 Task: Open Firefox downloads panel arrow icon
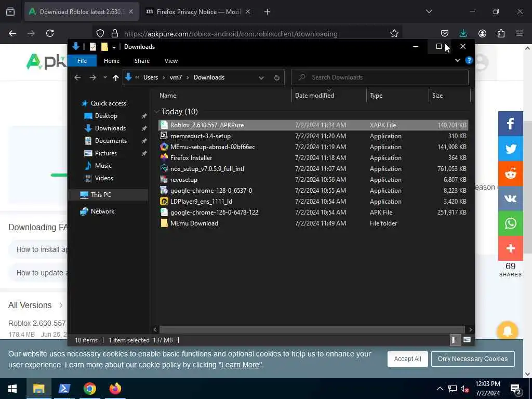(x=463, y=33)
